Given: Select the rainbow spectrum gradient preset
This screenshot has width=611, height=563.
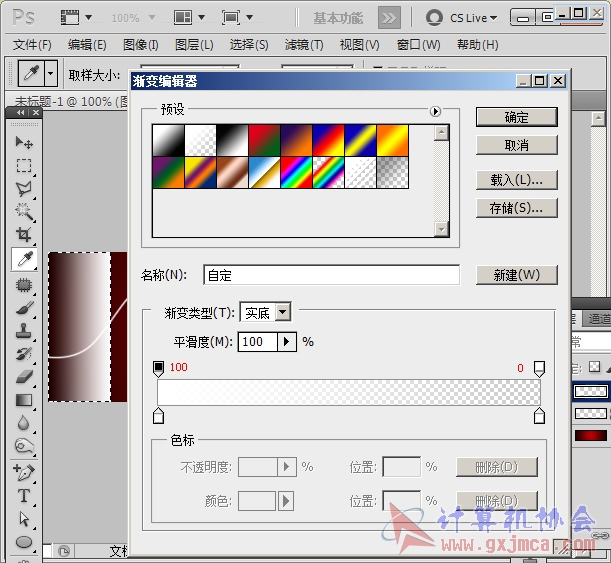Looking at the screenshot, I should 296,173.
